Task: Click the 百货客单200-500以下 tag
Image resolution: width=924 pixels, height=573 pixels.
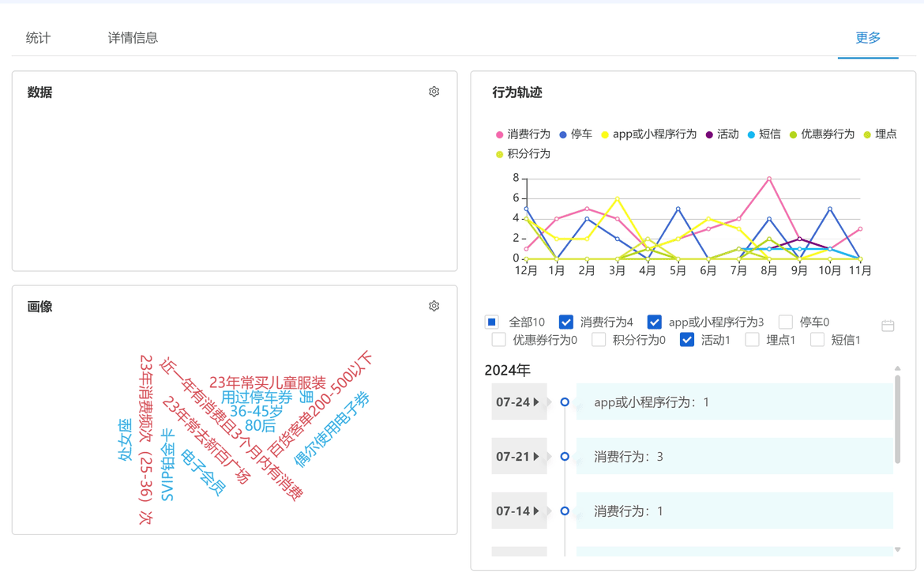Action: click(320, 405)
